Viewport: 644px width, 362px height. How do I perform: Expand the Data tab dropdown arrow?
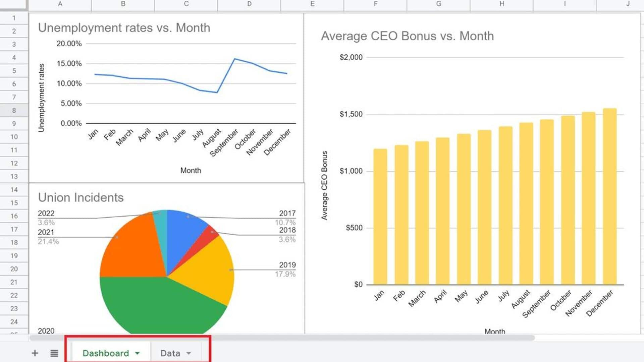pos(189,353)
